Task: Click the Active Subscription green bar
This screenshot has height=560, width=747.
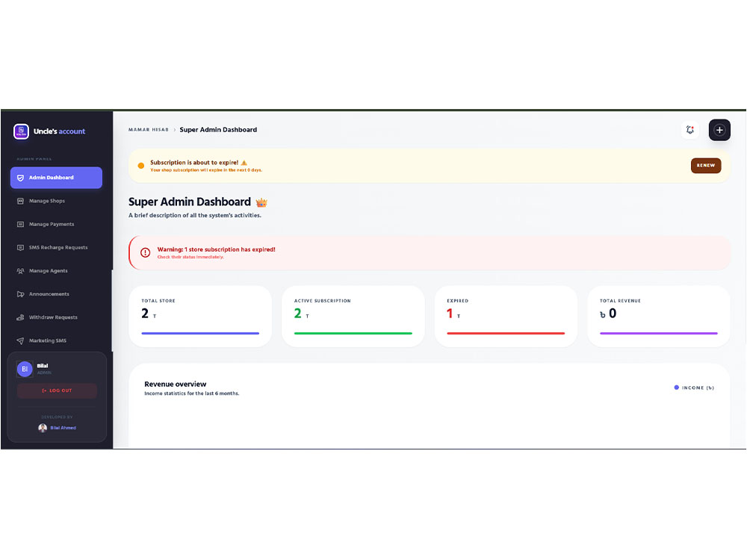Action: coord(353,333)
